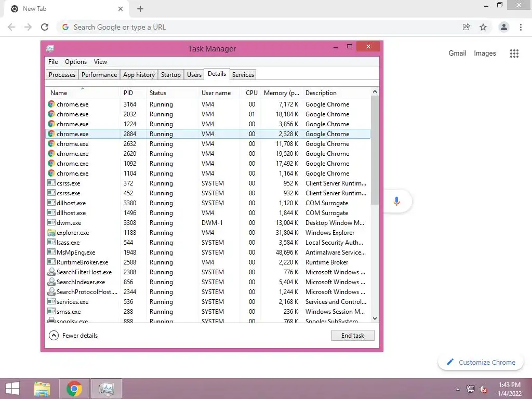The image size is (532, 399).
Task: Sort by the PID column header
Action: click(x=132, y=92)
